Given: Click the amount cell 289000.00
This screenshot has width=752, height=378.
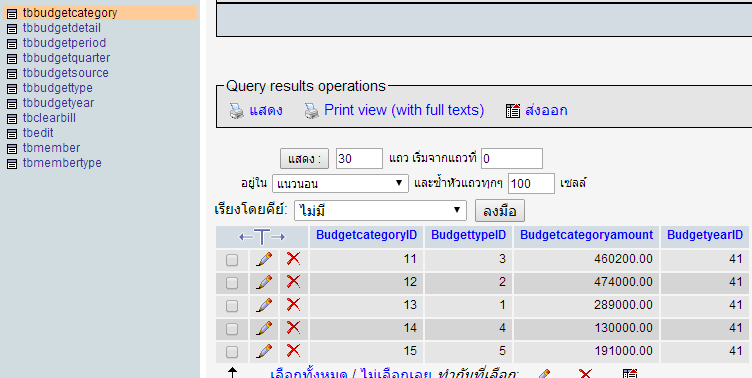Looking at the screenshot, I should coord(587,305).
